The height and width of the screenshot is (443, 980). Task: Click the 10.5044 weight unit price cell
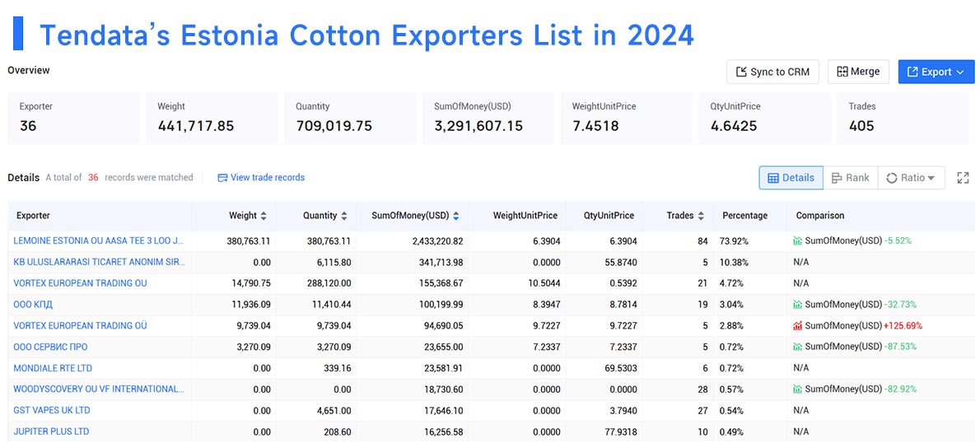tap(544, 283)
